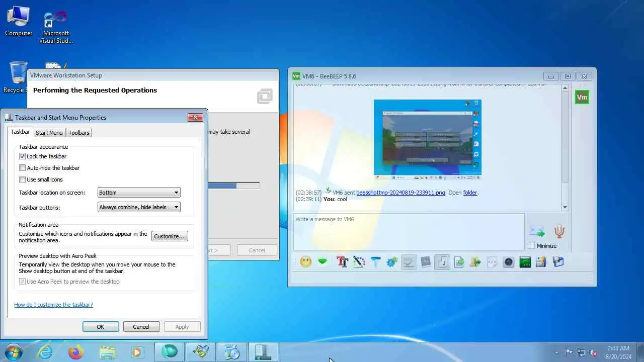Click the Apply button

182,327
